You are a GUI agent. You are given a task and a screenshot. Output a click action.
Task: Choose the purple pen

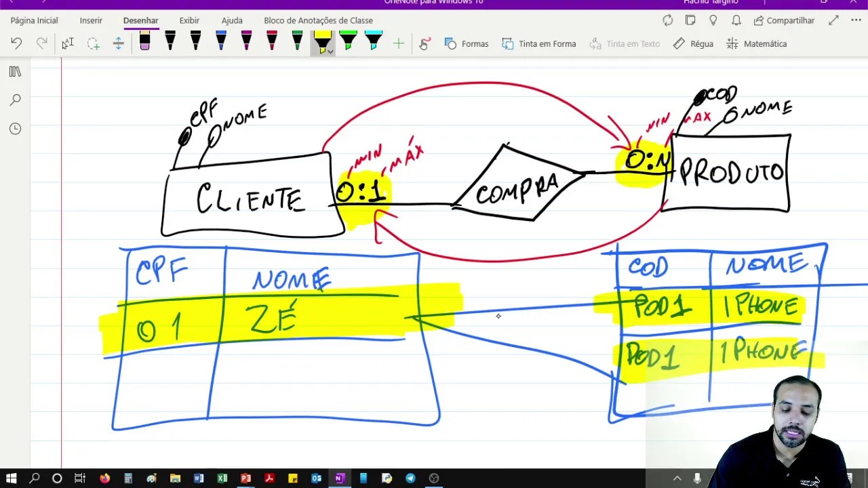(x=246, y=42)
